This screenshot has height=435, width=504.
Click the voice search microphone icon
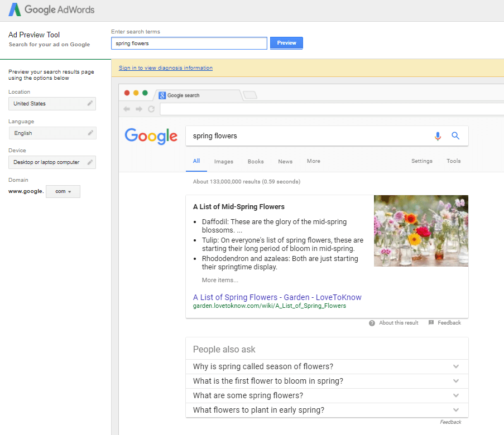click(438, 136)
